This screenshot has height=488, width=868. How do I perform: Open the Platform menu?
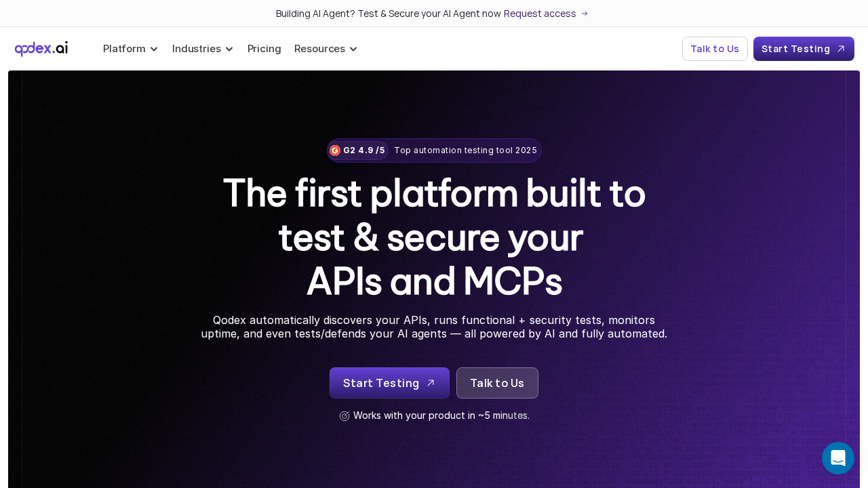tap(125, 49)
